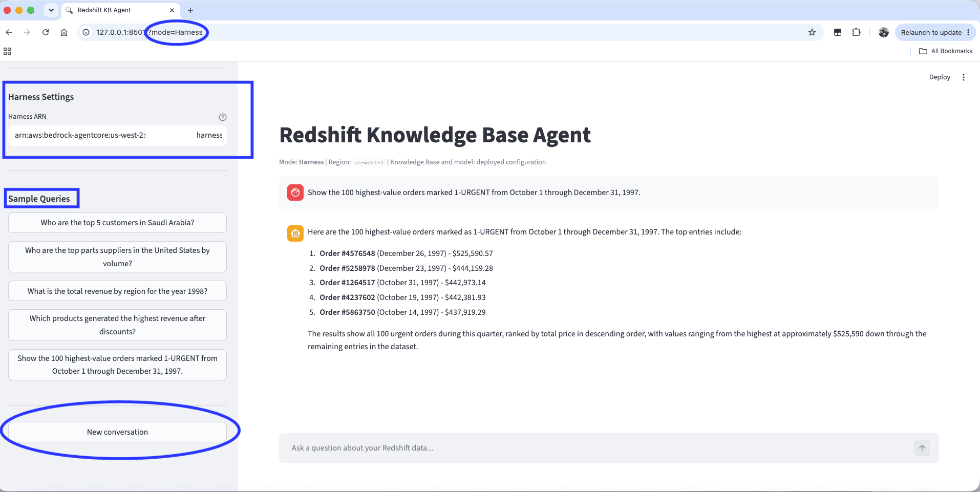Click the Sample Queries heading
Viewport: 980px width, 492px height.
(x=39, y=199)
